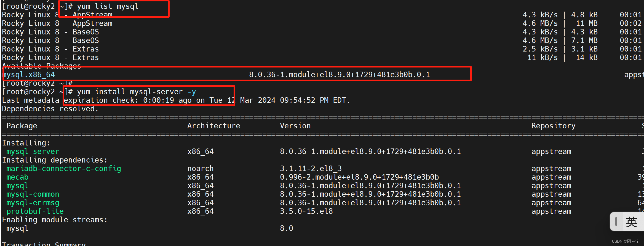The width and height of the screenshot is (644, 246).
Task: Click the AppStream row showing 4.8 kB
Action: [x=322, y=15]
